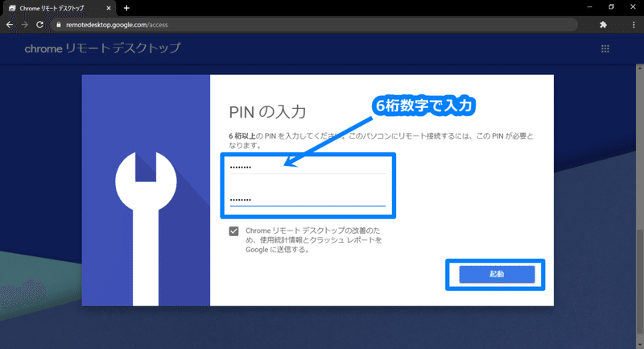Reload the page with the refresh icon

[x=39, y=25]
